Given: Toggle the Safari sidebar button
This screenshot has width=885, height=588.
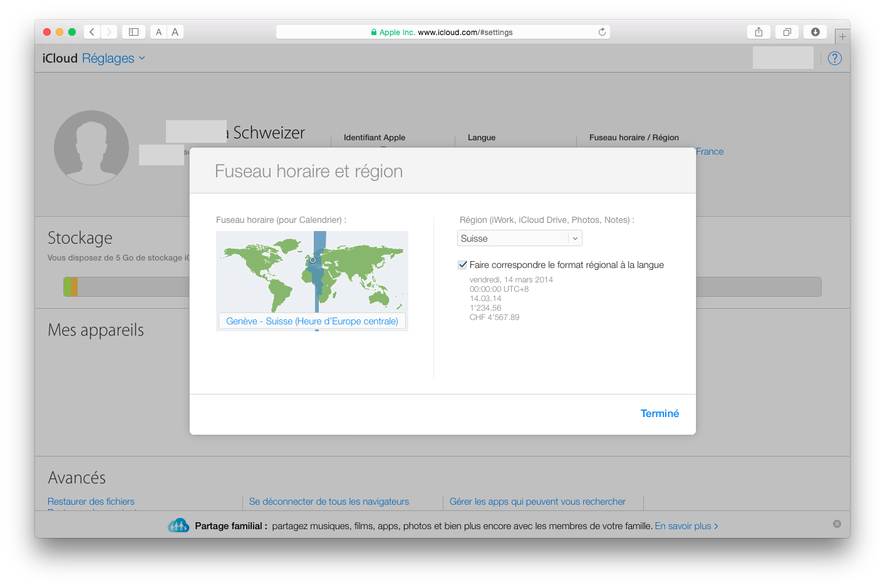Looking at the screenshot, I should click(133, 32).
